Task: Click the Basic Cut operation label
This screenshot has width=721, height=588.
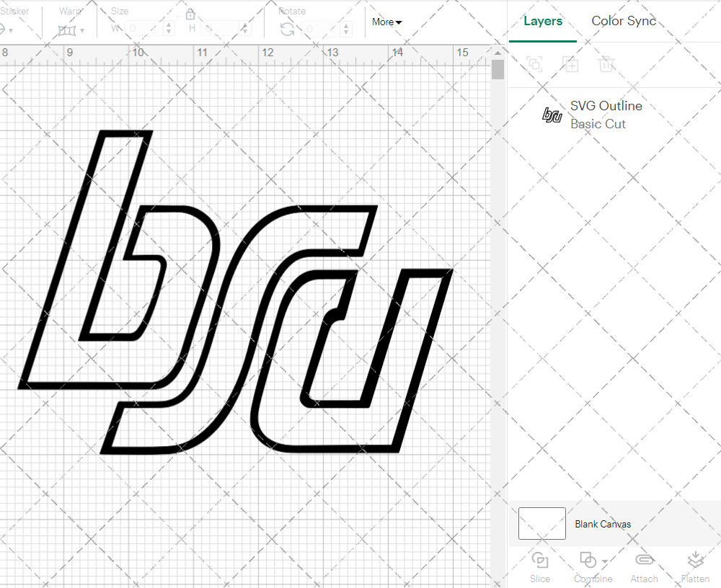Action: [x=598, y=124]
